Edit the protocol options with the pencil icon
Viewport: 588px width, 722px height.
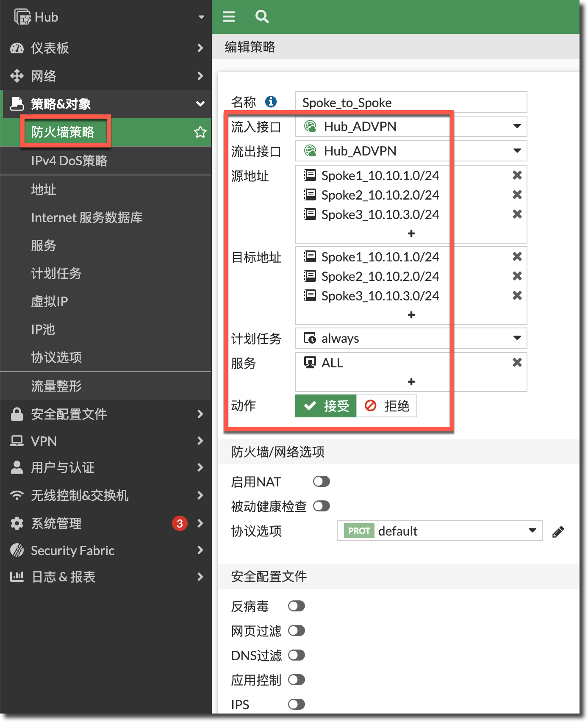tap(558, 532)
